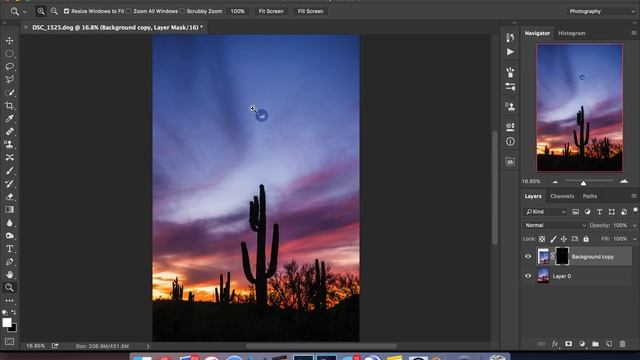Select the DSC_1525.dng document tab

click(118, 27)
